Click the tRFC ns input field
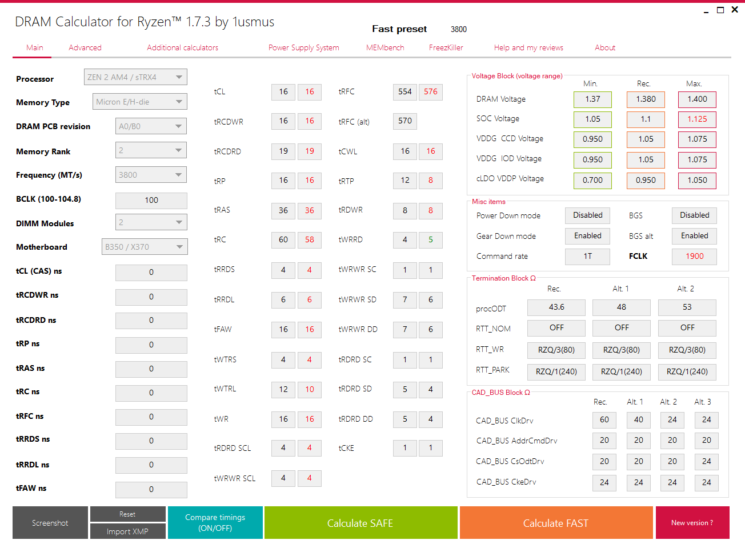The height and width of the screenshot is (560, 745). tap(151, 417)
